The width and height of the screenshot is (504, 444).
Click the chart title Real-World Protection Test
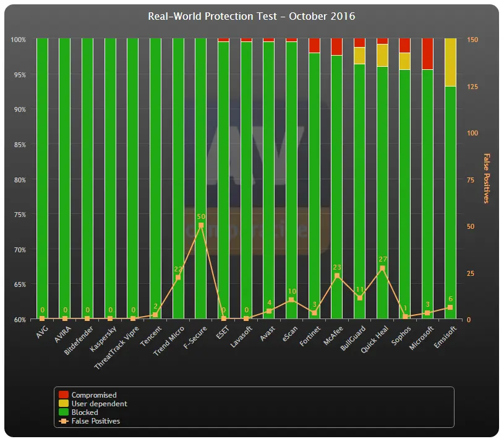coord(251,16)
